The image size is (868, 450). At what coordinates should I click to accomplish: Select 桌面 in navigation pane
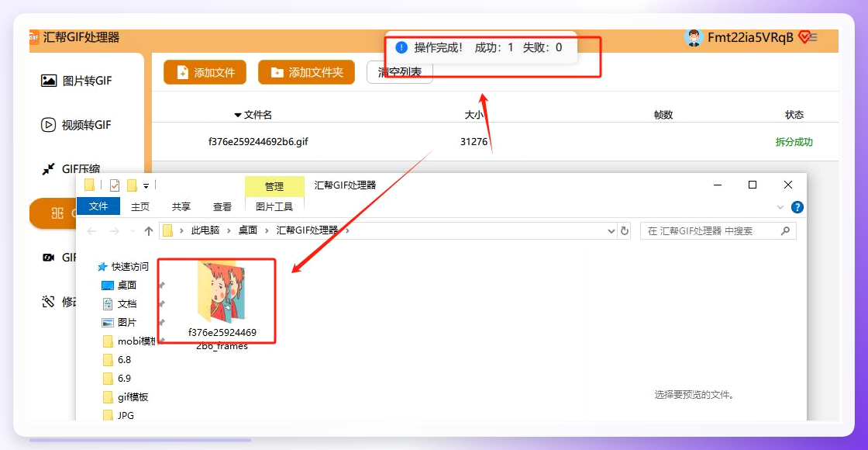click(x=119, y=286)
